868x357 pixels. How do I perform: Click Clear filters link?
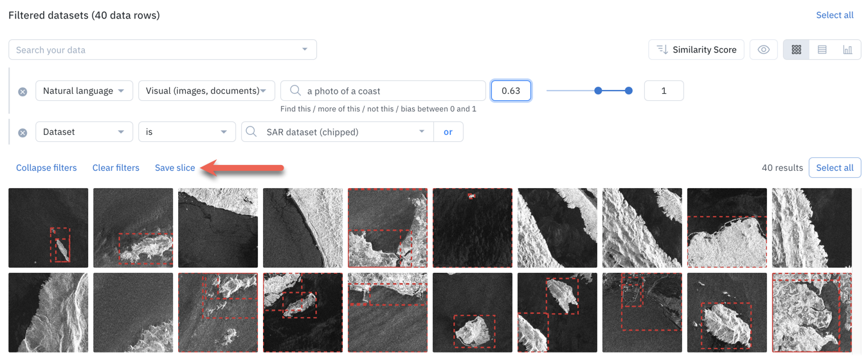[116, 168]
